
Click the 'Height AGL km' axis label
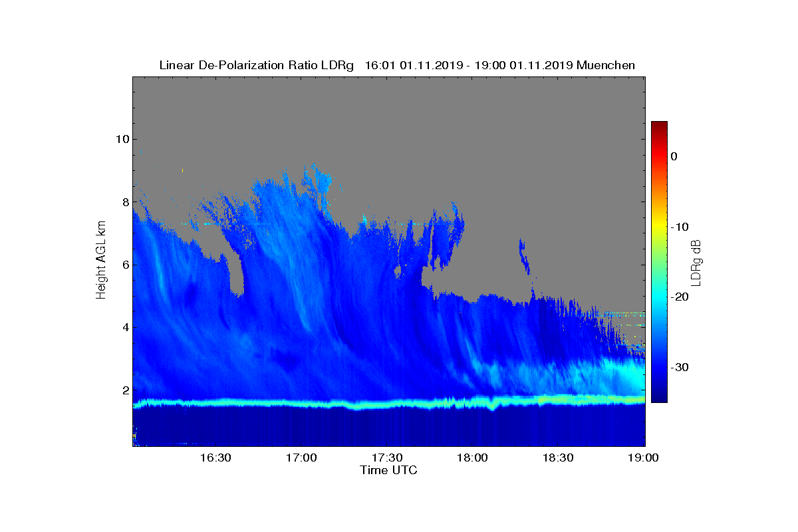click(101, 261)
